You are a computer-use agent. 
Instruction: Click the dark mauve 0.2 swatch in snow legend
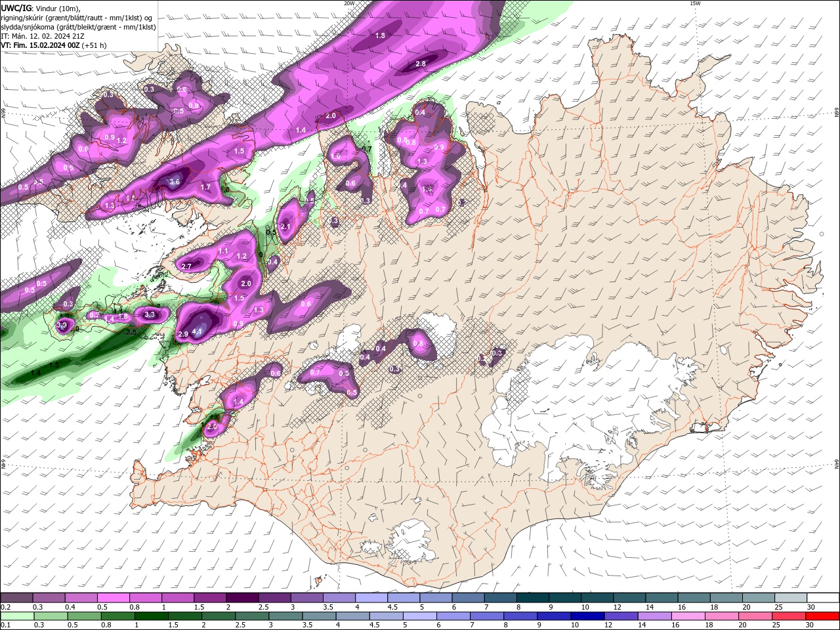[16, 598]
